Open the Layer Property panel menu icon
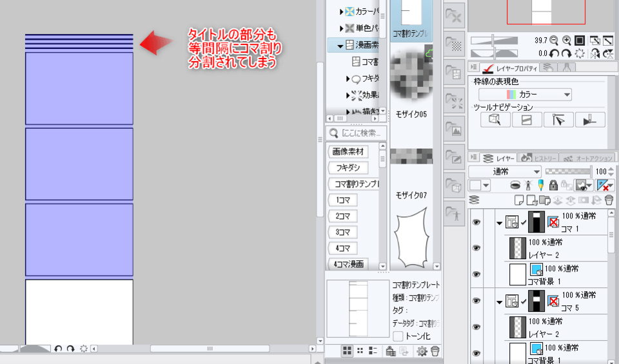The image size is (619, 364). pos(474,68)
